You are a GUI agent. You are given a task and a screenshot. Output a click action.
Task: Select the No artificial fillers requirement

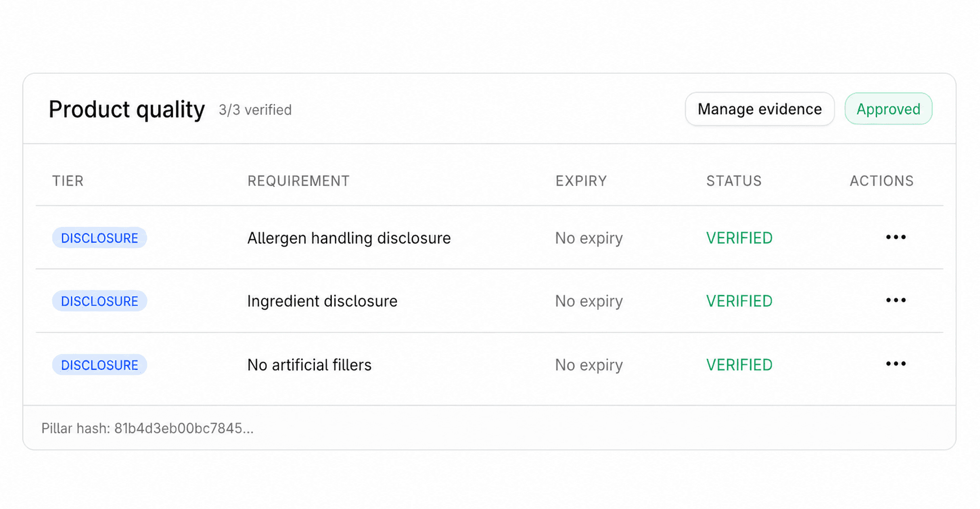309,365
